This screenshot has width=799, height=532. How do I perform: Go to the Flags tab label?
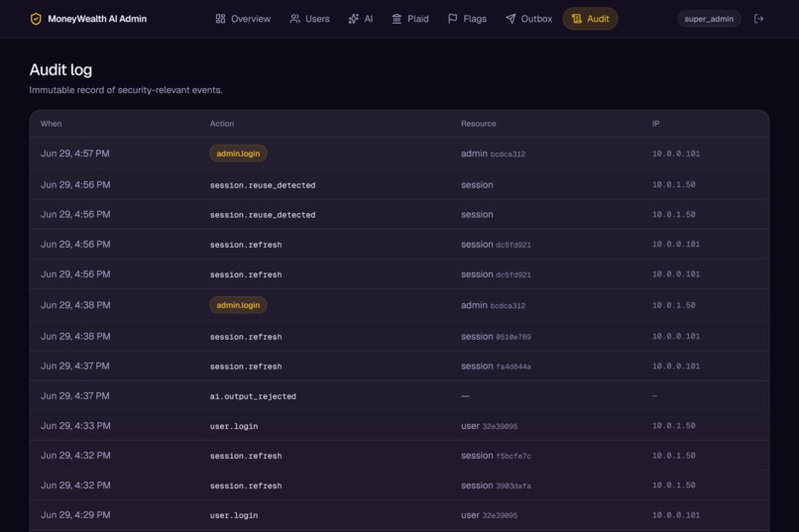point(475,19)
